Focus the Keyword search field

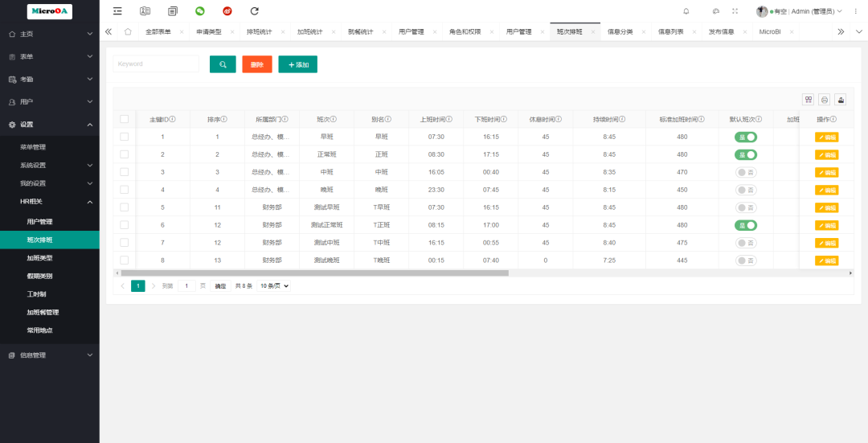click(156, 64)
